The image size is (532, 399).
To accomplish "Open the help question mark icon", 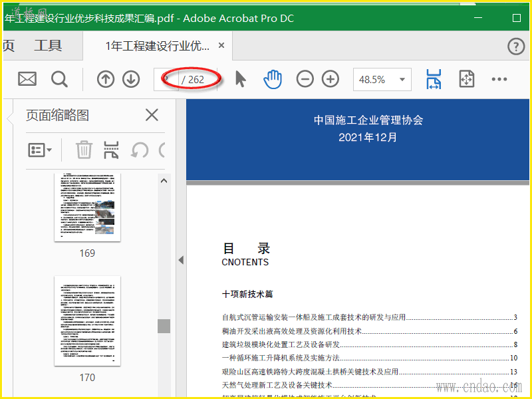I will click(x=516, y=46).
